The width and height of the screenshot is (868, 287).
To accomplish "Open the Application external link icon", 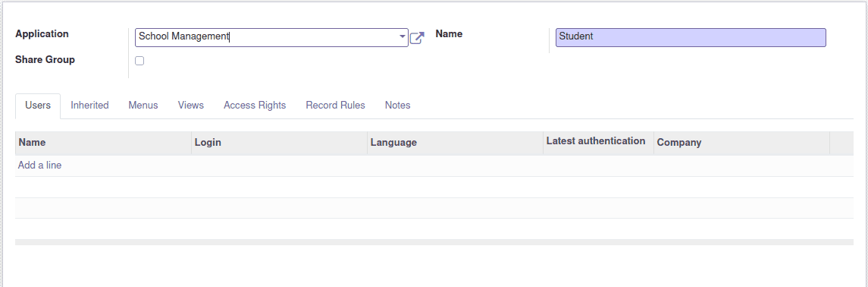I will (x=417, y=38).
